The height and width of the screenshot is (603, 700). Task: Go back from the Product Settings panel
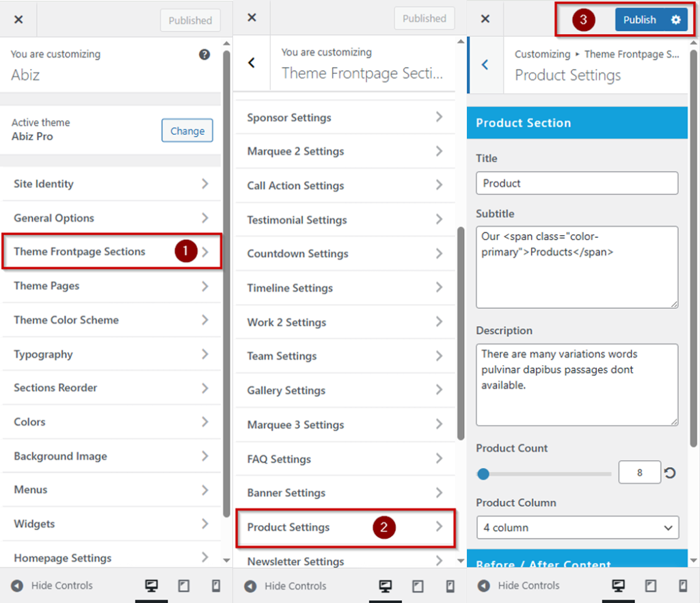(485, 65)
